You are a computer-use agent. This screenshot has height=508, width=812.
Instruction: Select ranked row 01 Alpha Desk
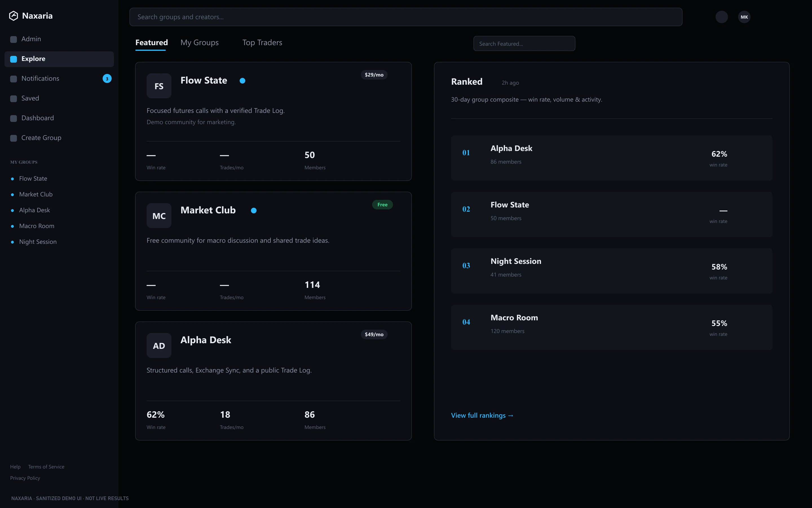pyautogui.click(x=612, y=158)
